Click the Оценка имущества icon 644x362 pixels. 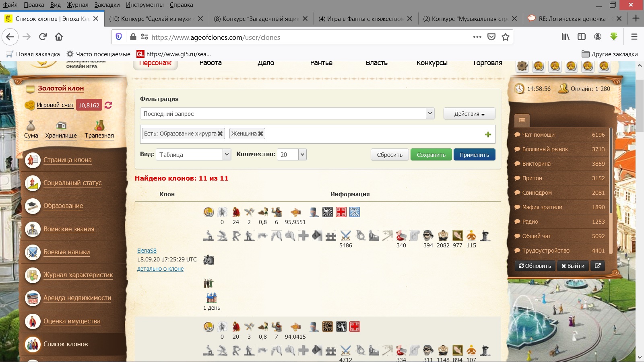click(x=33, y=321)
